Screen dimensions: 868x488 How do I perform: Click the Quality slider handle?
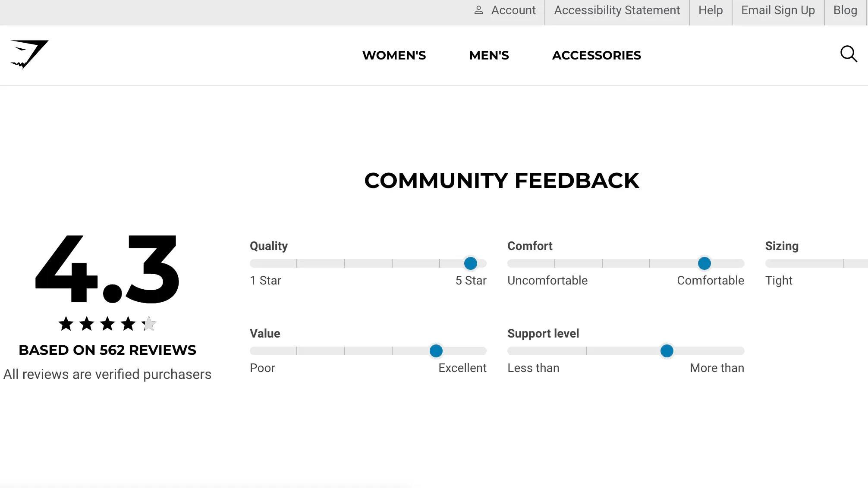470,263
